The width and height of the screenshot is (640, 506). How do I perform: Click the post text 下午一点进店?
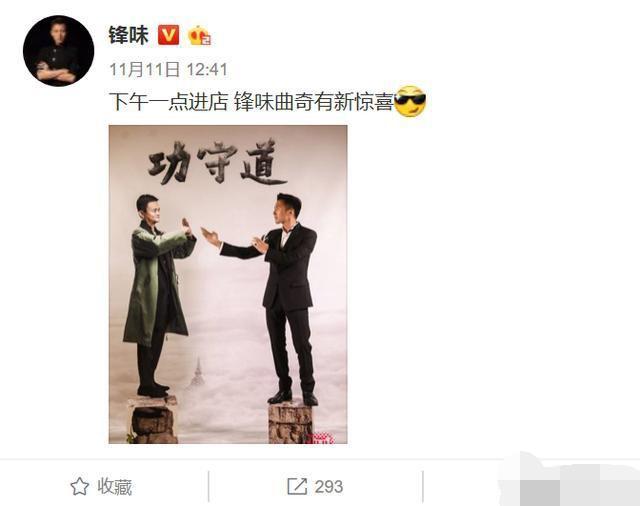[x=168, y=102]
